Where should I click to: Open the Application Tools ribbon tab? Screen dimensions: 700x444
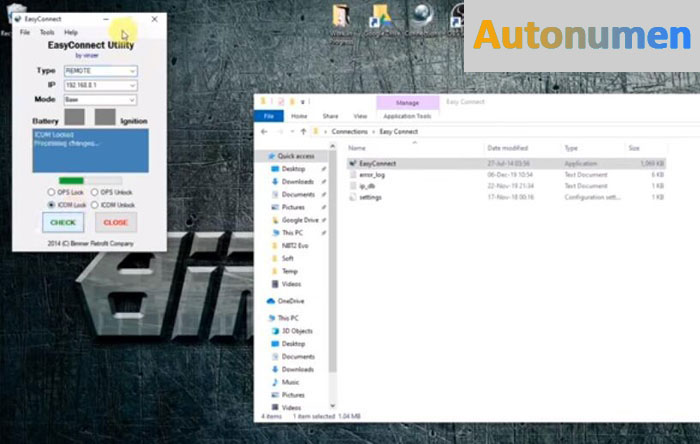(x=407, y=116)
